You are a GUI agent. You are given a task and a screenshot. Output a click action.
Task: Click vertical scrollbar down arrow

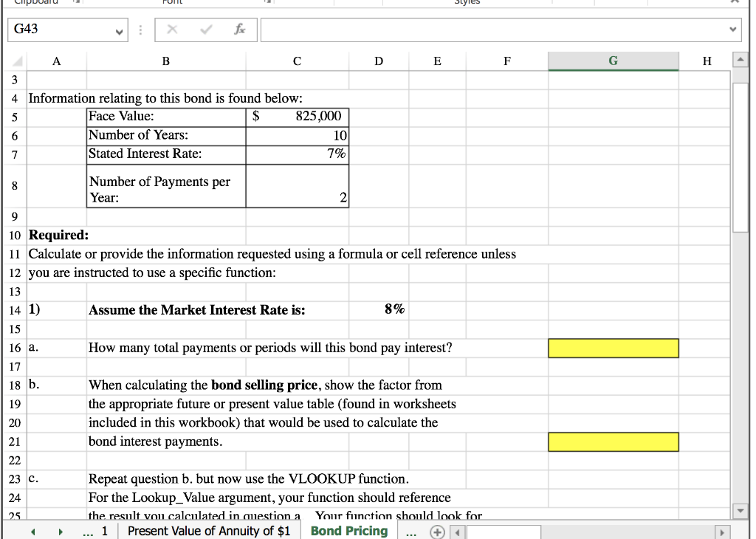(x=740, y=509)
